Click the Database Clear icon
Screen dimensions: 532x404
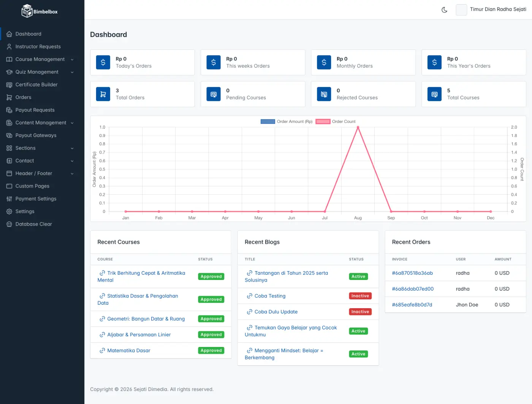coord(9,224)
